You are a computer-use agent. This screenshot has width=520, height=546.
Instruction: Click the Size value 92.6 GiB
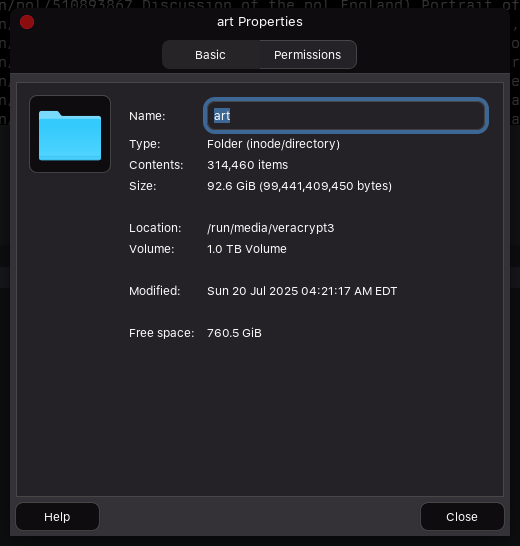[x=300, y=186]
